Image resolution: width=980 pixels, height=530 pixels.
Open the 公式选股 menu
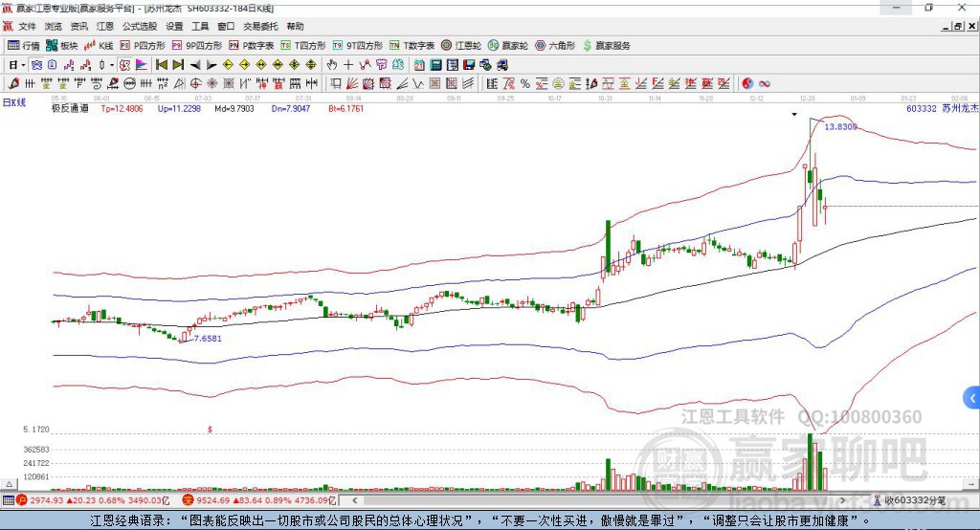point(140,26)
